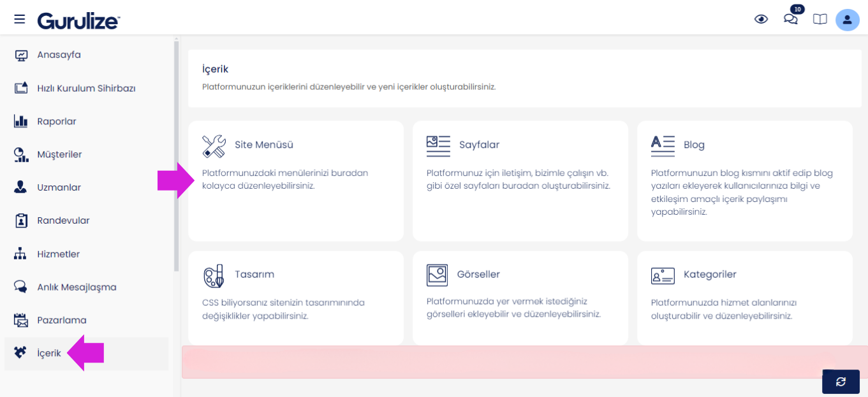The width and height of the screenshot is (868, 397).
Task: Open Hızlı Kurulum Sihirbazı in sidebar
Action: (x=86, y=88)
